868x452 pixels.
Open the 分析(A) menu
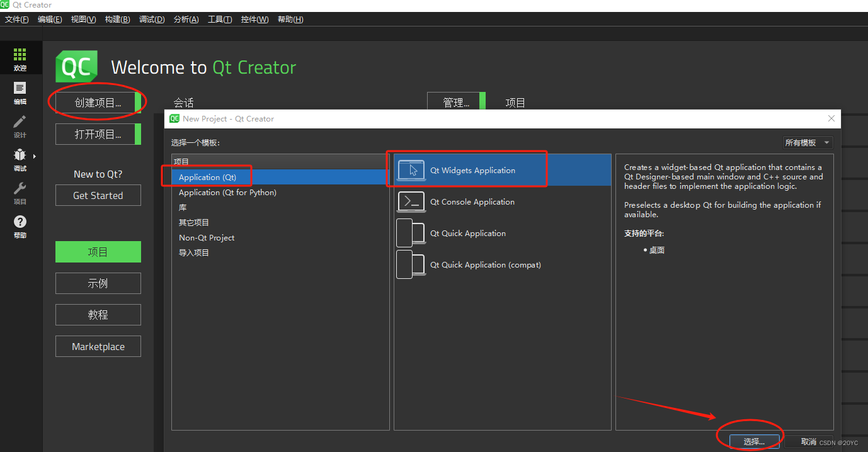[186, 20]
